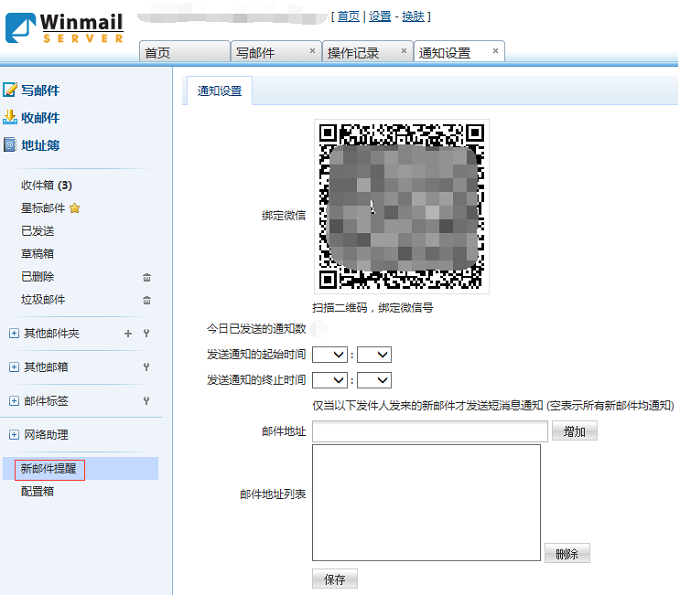Open the 已发送 folder
Viewport: 680px width, 595px height.
click(38, 231)
